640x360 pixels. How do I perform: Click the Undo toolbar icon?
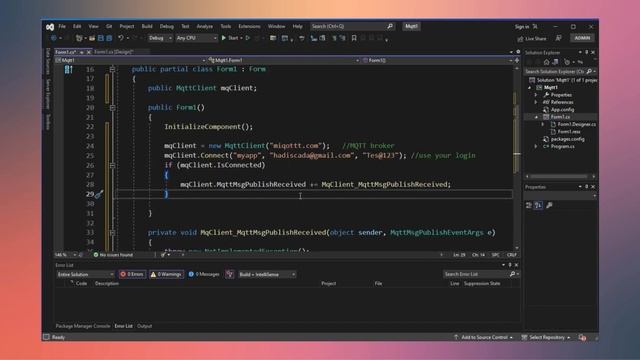121,38
